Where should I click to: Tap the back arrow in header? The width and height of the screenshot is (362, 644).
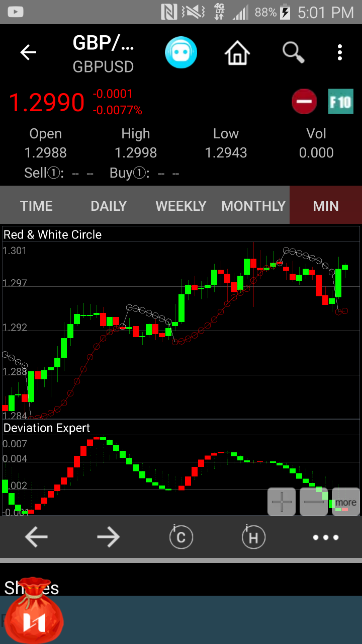(x=28, y=52)
